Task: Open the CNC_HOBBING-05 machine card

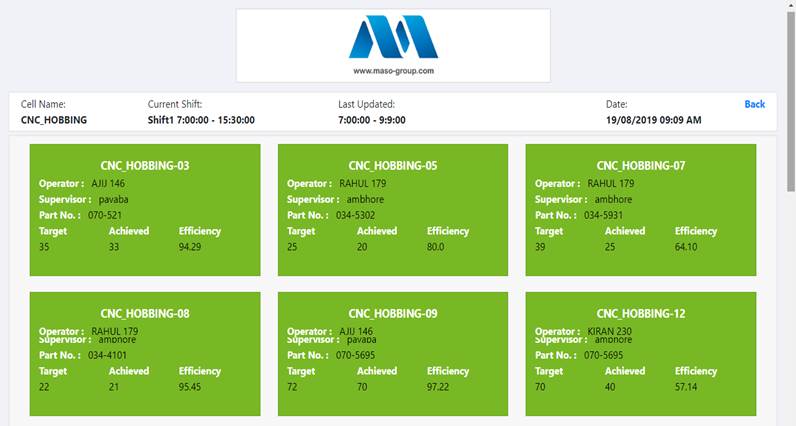Action: [x=393, y=210]
